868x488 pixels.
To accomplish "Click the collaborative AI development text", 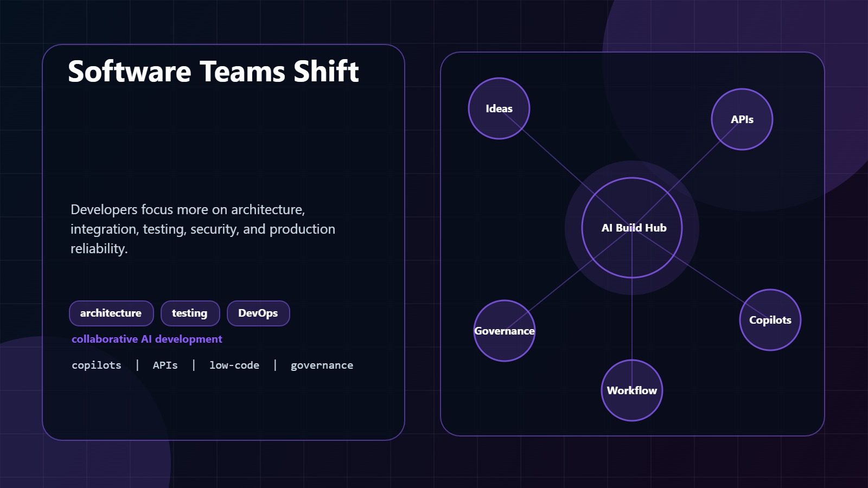I will (x=147, y=339).
